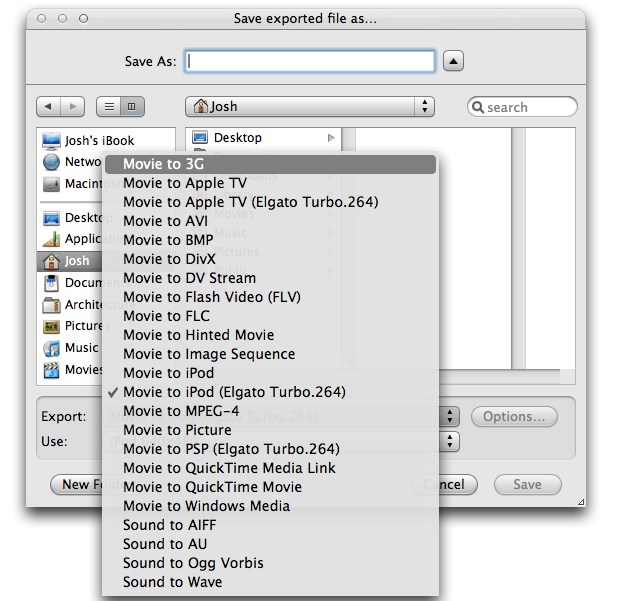Collapse the dialog with the triangle button
Screen dimensions: 625x601
(x=453, y=61)
